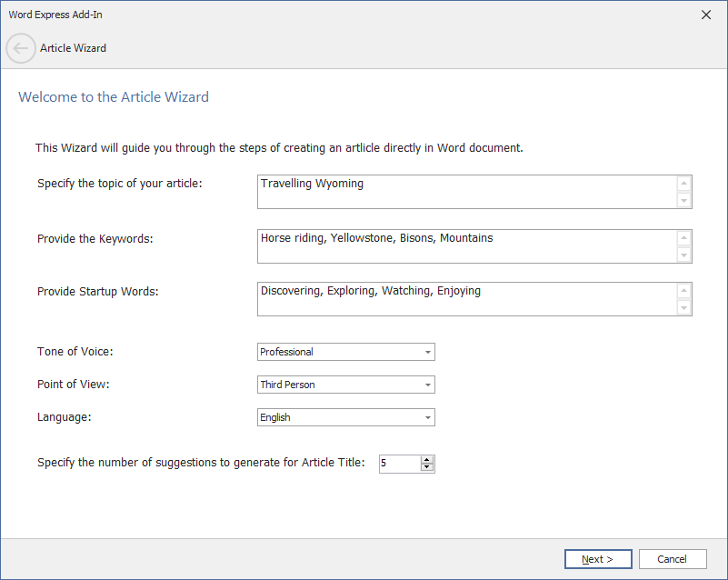Cancel the Article Wizard

(x=673, y=559)
